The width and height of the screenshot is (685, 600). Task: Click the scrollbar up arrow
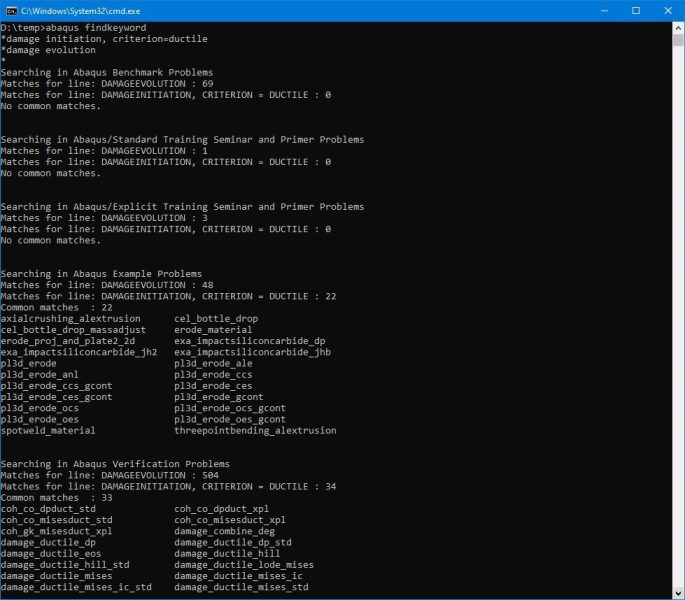(677, 27)
